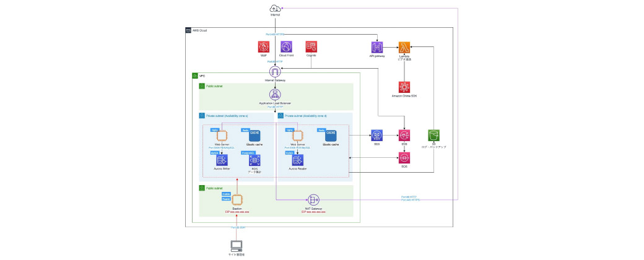Click the NAT Gateway icon
Screen dimensions: 644x260
[x=313, y=199]
